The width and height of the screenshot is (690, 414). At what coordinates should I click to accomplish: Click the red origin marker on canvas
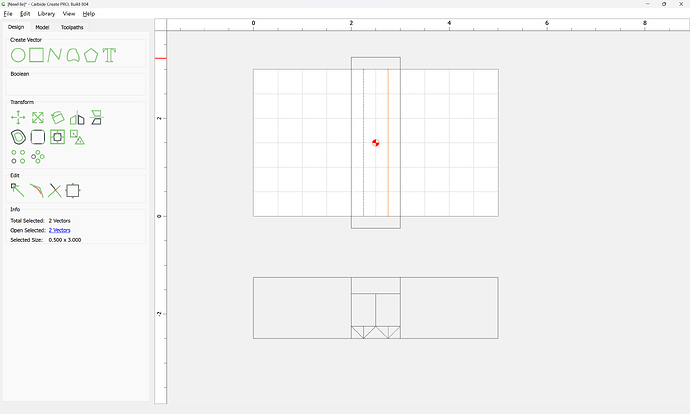(x=375, y=143)
